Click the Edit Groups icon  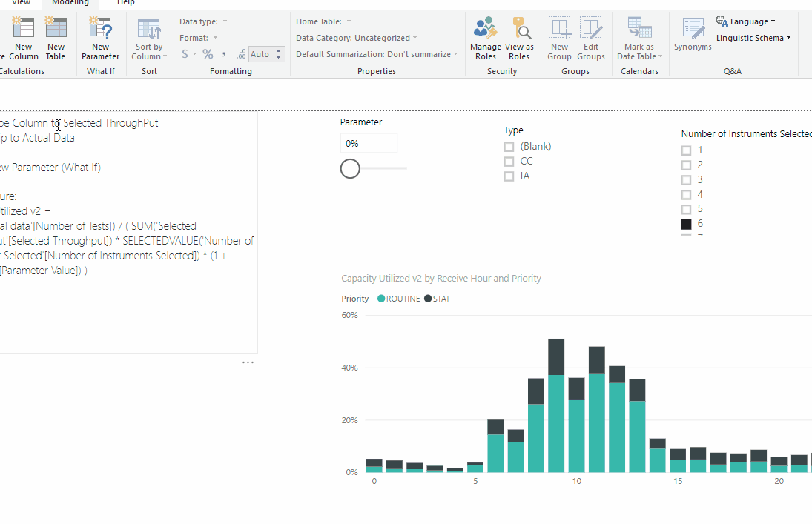click(x=591, y=33)
